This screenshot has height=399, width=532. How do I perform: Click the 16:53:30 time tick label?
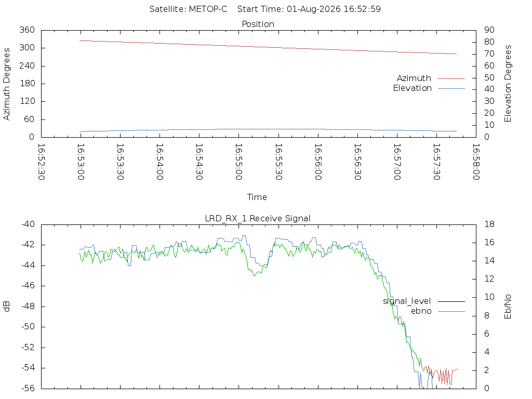pyautogui.click(x=120, y=162)
